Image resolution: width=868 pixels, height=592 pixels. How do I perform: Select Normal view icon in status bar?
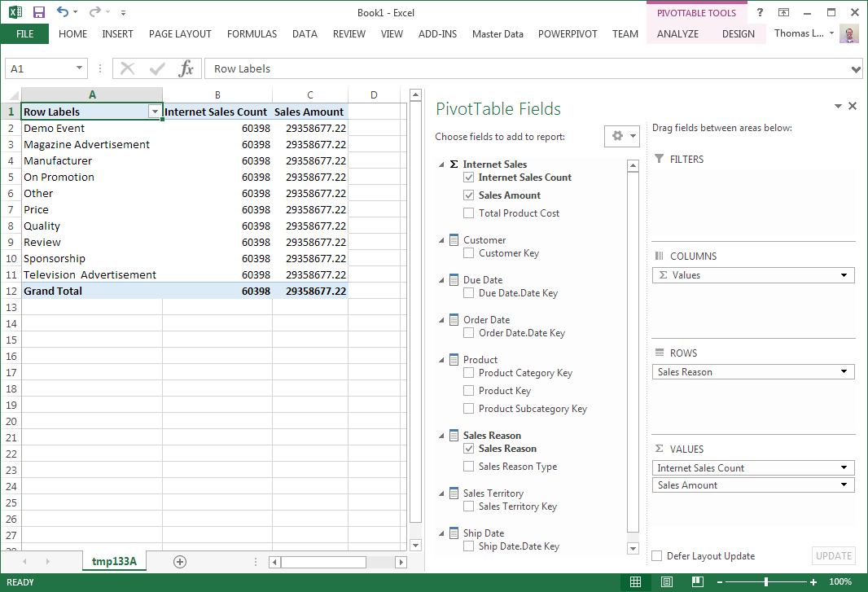pyautogui.click(x=636, y=582)
